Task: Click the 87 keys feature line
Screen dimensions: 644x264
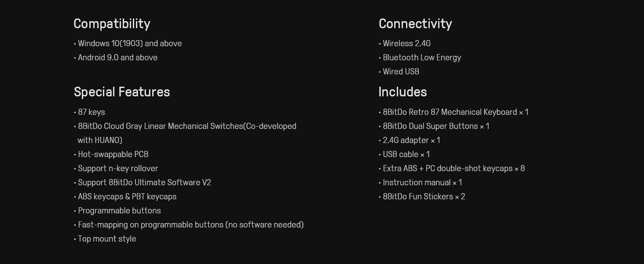Action: (x=90, y=112)
